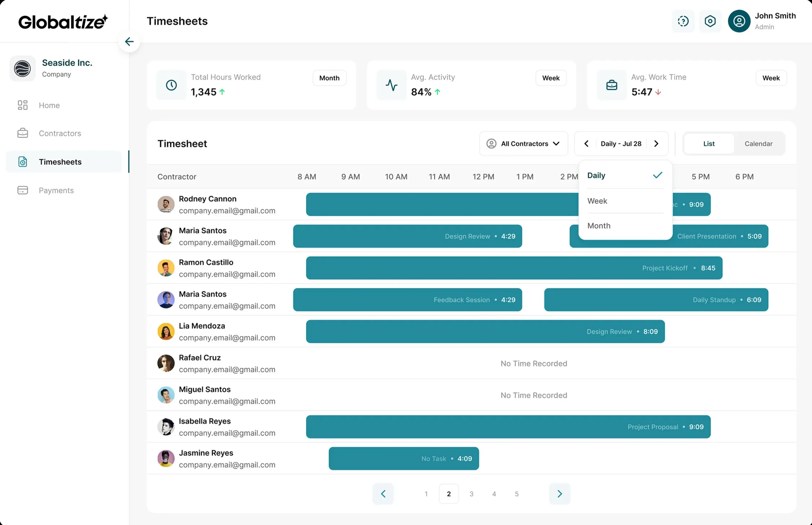Viewport: 812px width, 525px height.
Task: Click Rodney Cannon's avatar thumbnail
Action: tap(166, 205)
